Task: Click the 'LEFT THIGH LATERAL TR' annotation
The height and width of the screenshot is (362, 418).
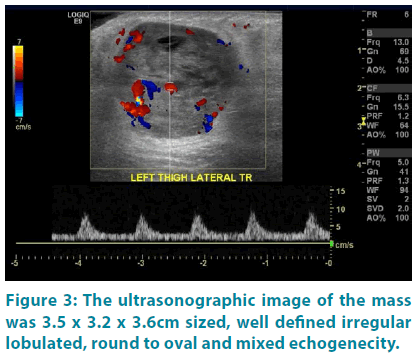Action: pos(191,178)
